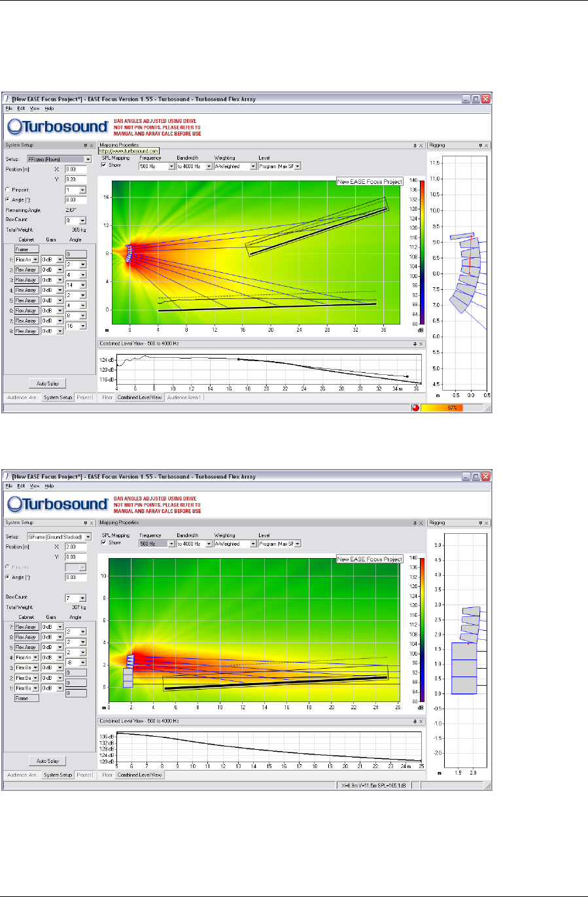Screen dimensions: 588x897
Task: Close Combined Level View panel in FFrame (Flown) window
Action: 421,343
